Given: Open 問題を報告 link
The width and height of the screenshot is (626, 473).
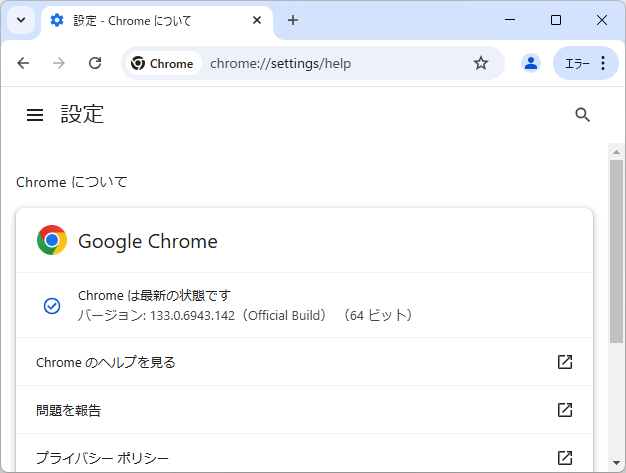Looking at the screenshot, I should pos(305,410).
